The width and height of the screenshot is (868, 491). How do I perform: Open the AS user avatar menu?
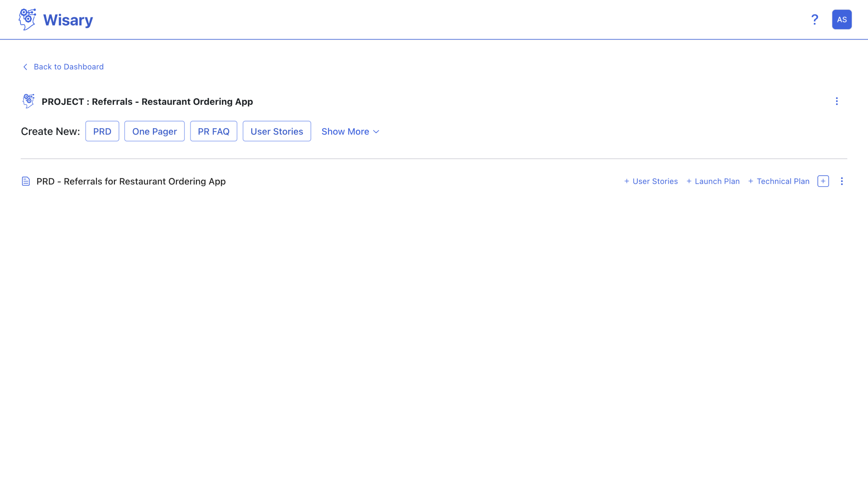842,20
